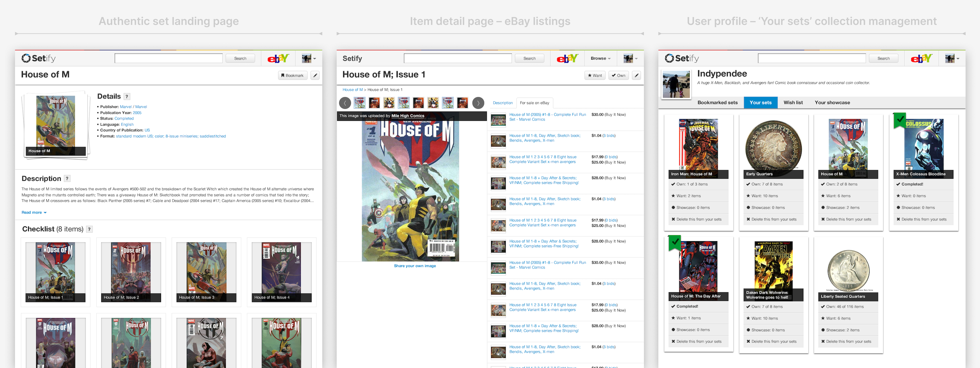Click the eBay logo on the item detail panel
Viewport: 980px width, 368px height.
(567, 58)
